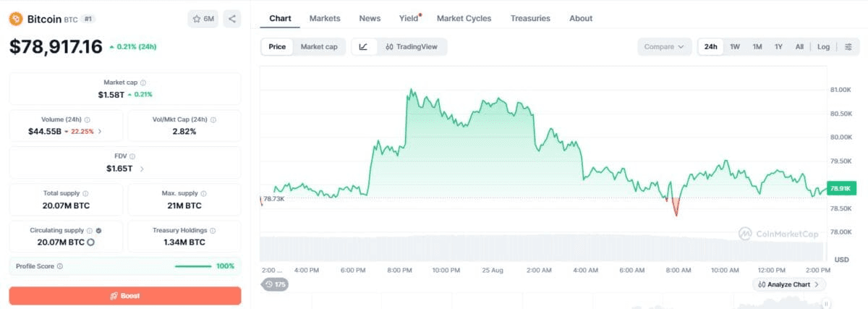Image resolution: width=868 pixels, height=309 pixels.
Task: Open the About tab
Action: (581, 18)
